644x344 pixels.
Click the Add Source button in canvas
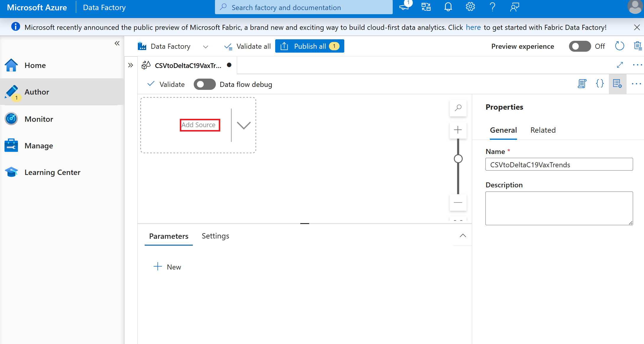click(x=198, y=124)
